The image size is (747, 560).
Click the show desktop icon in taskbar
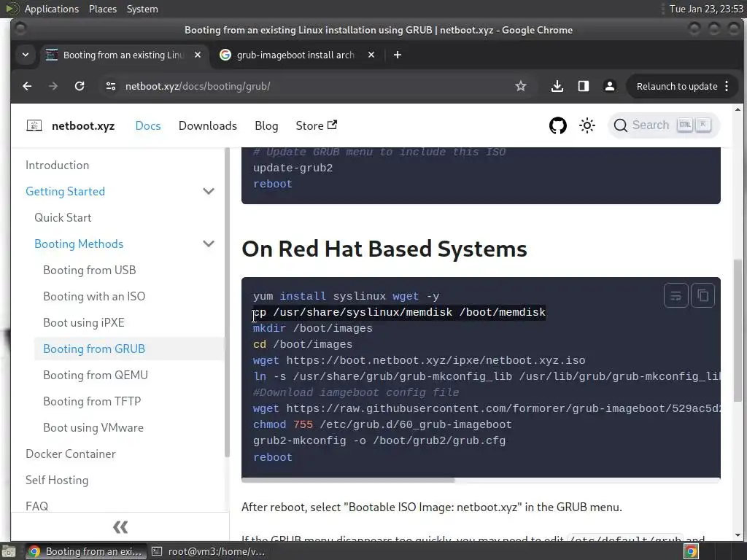coord(9,551)
